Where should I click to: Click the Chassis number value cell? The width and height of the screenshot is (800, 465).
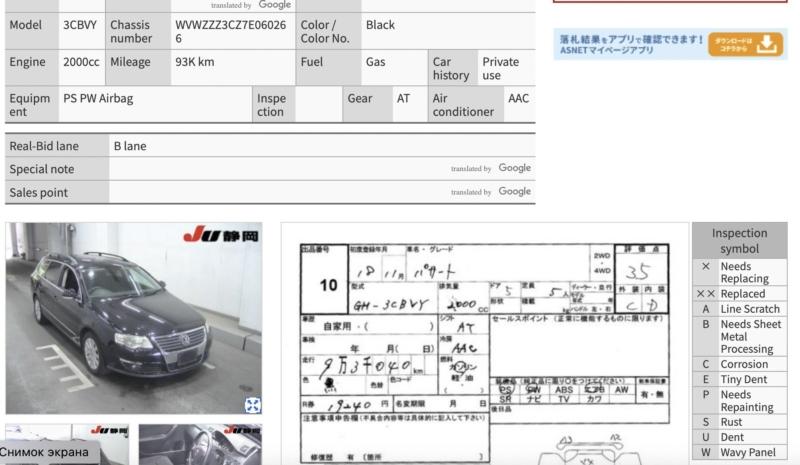[230, 31]
